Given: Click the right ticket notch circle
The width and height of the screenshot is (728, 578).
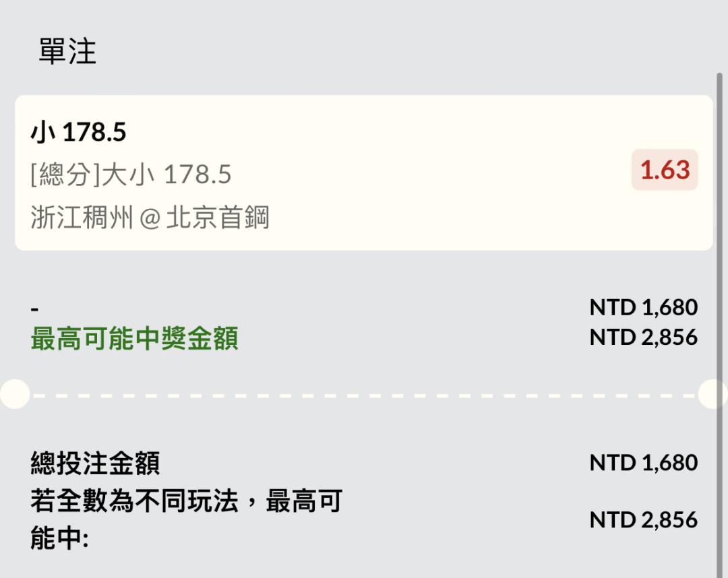Looking at the screenshot, I should 715,394.
